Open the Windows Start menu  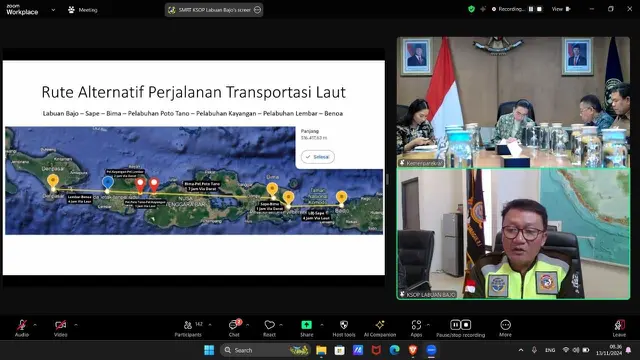(209, 350)
